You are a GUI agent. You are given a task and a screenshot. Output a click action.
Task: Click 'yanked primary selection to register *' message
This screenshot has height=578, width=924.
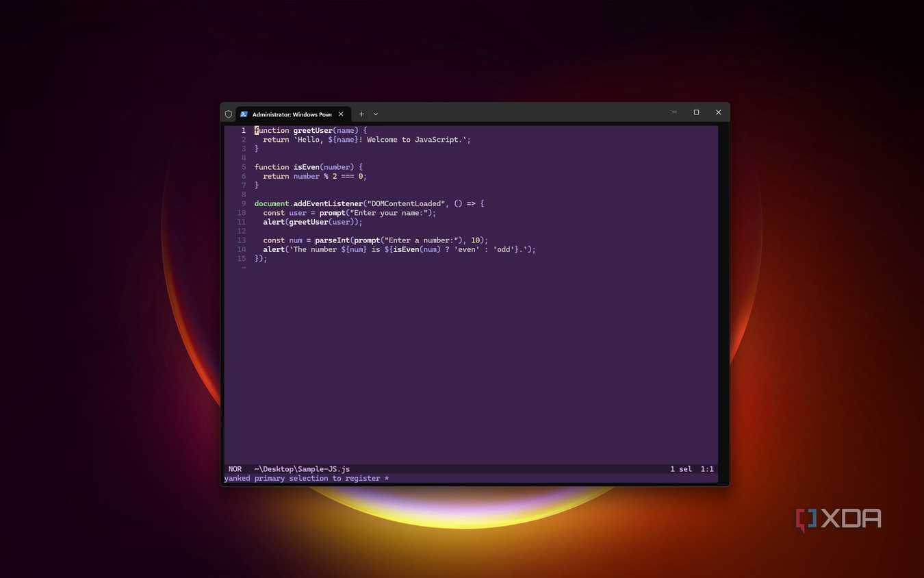pos(306,478)
